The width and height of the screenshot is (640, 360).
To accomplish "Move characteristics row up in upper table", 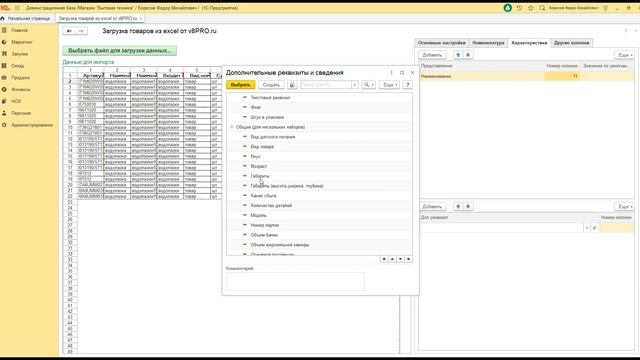I will (458, 55).
